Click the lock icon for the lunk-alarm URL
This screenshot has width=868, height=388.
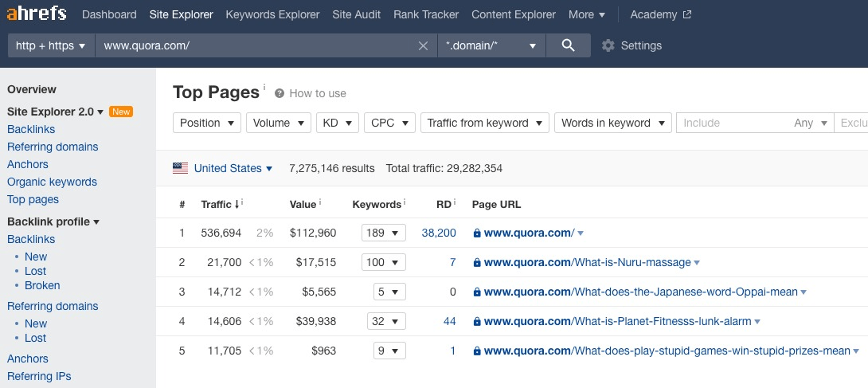(477, 321)
